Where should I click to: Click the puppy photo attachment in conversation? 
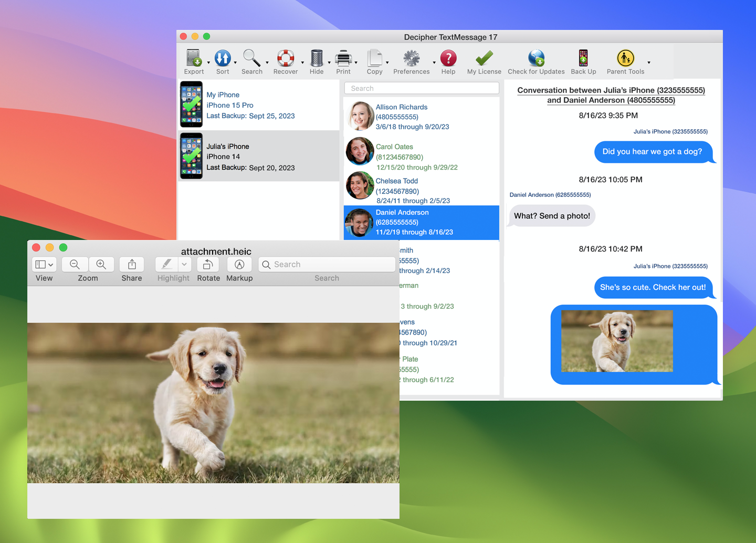click(x=617, y=341)
